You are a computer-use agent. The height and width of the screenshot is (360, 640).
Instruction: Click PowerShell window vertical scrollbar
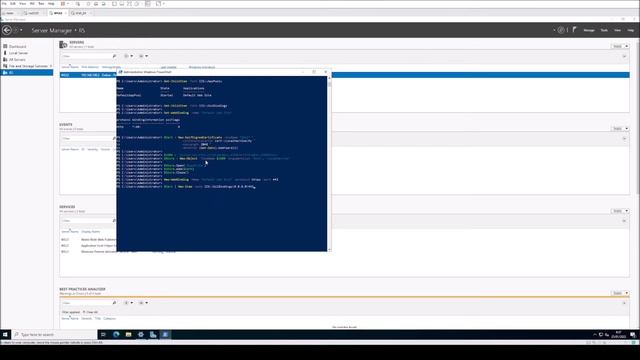coord(329,163)
